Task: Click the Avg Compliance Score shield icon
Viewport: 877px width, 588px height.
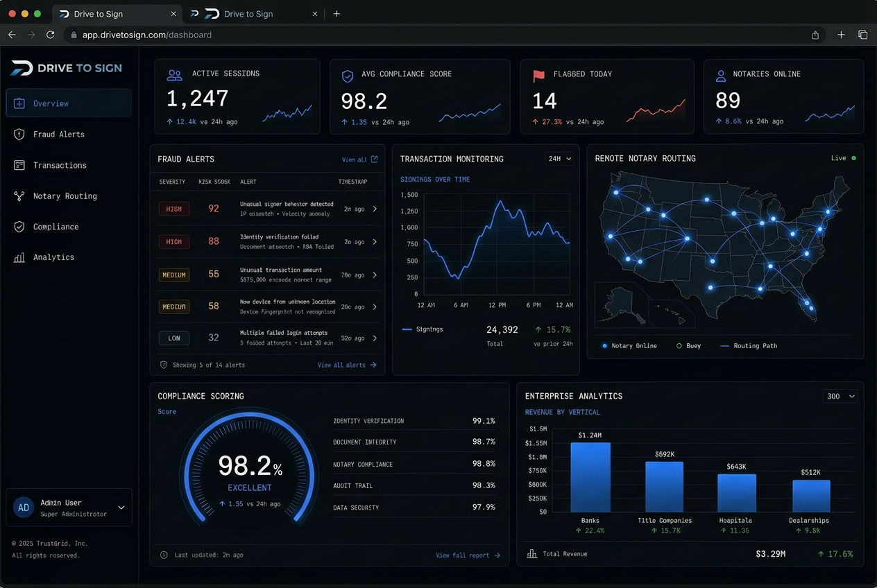Action: [348, 75]
